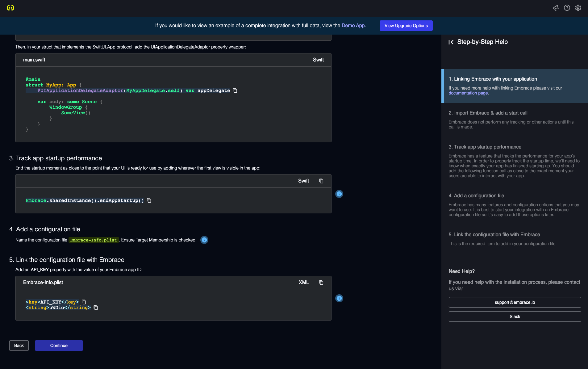Click the View Upgrade Options button
The width and height of the screenshot is (588, 369).
click(406, 26)
